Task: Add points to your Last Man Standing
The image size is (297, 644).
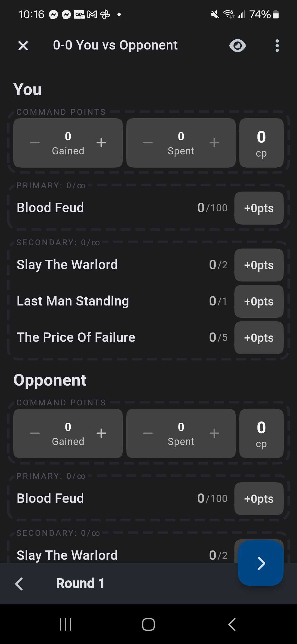Action: coord(259,301)
